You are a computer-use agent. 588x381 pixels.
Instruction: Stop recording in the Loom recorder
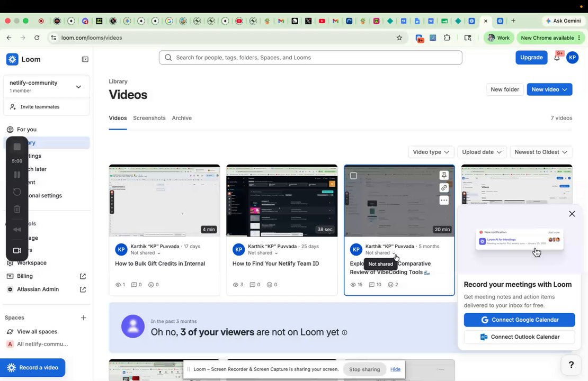[x=17, y=147]
